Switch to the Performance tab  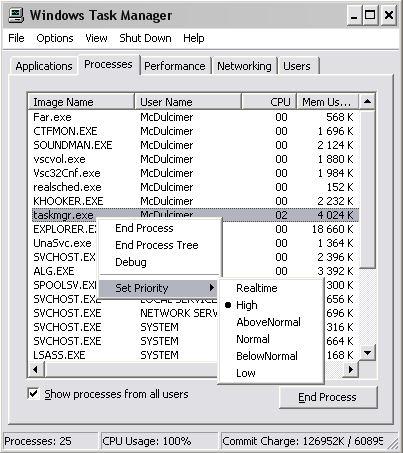click(175, 66)
